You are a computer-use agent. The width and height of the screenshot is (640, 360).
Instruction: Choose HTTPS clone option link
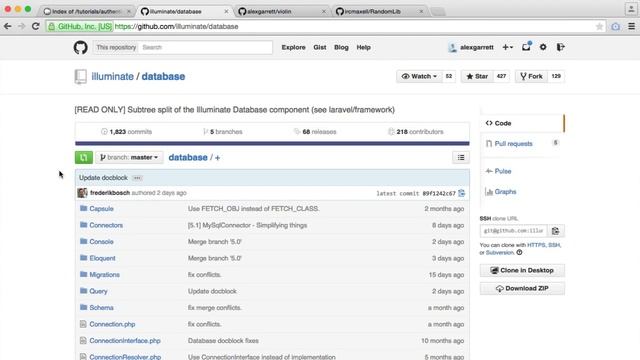(x=536, y=245)
